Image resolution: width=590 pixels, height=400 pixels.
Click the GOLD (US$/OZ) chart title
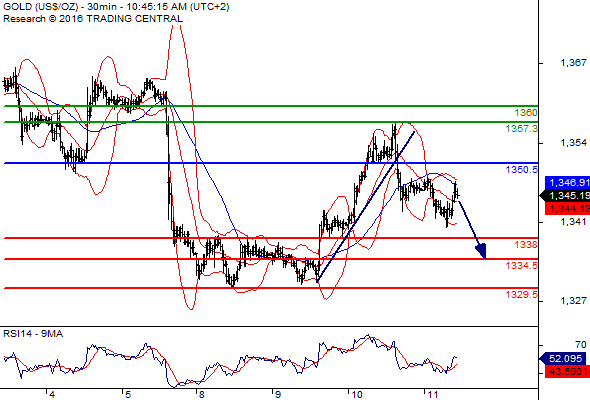click(40, 7)
